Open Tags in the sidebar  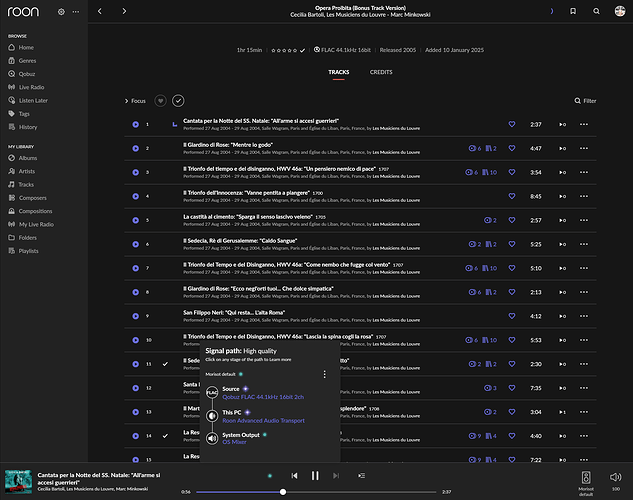tap(19, 114)
